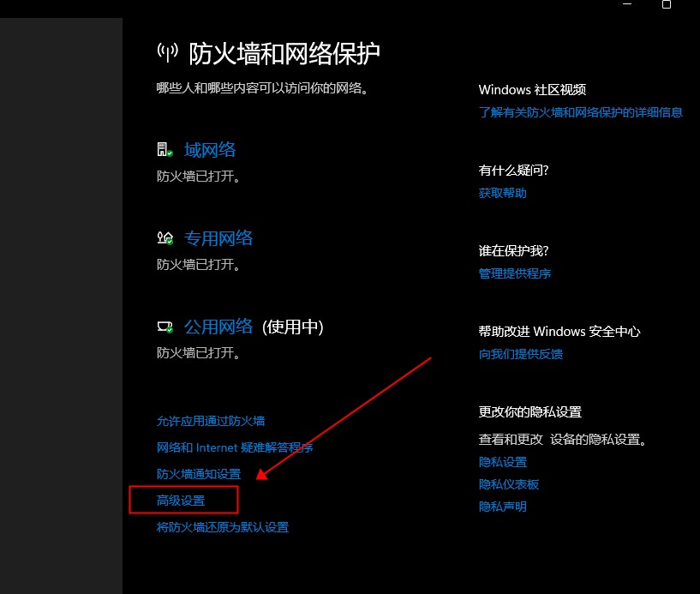Click 防火墙已打开 status under 公用网络
The height and width of the screenshot is (594, 700).
click(x=199, y=354)
